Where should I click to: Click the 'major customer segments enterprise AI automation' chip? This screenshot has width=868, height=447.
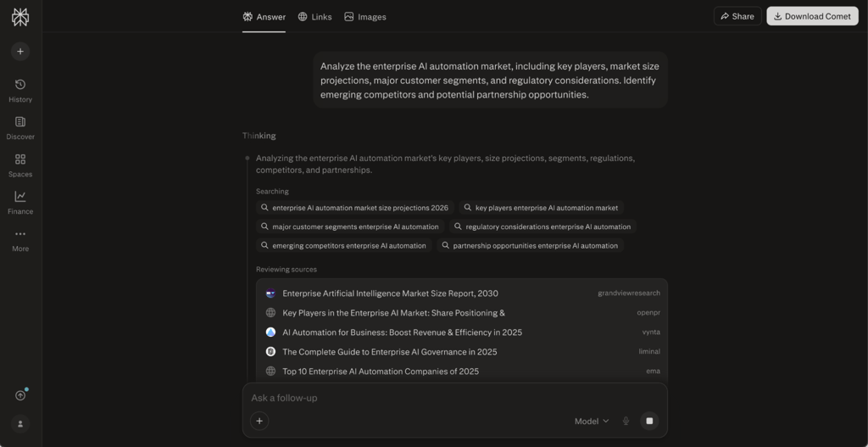[350, 226]
